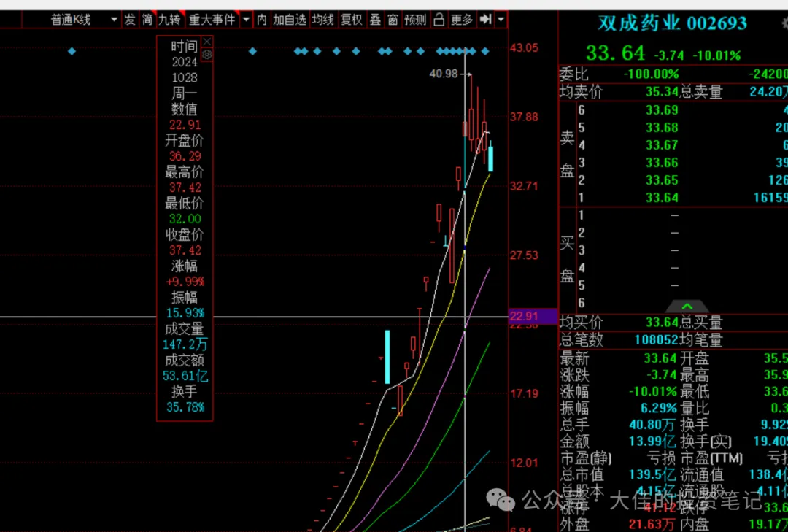Toggle the 内 inner disk display
The height and width of the screenshot is (532, 788).
pyautogui.click(x=260, y=20)
